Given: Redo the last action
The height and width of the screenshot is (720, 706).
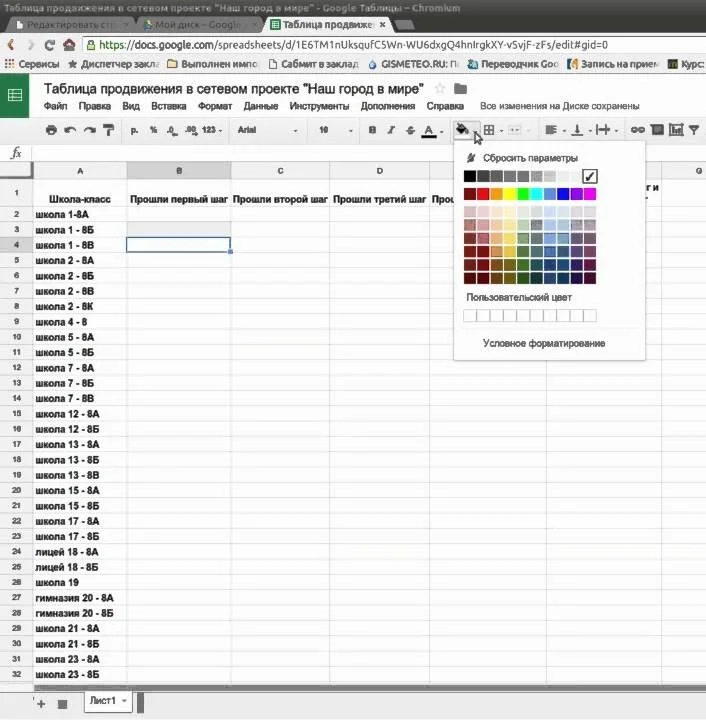Looking at the screenshot, I should (x=90, y=130).
